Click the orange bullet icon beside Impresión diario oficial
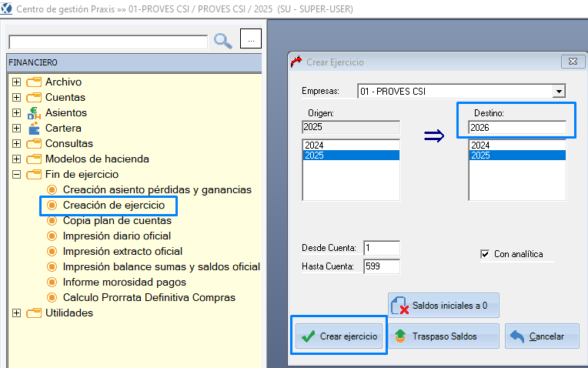 [52, 236]
